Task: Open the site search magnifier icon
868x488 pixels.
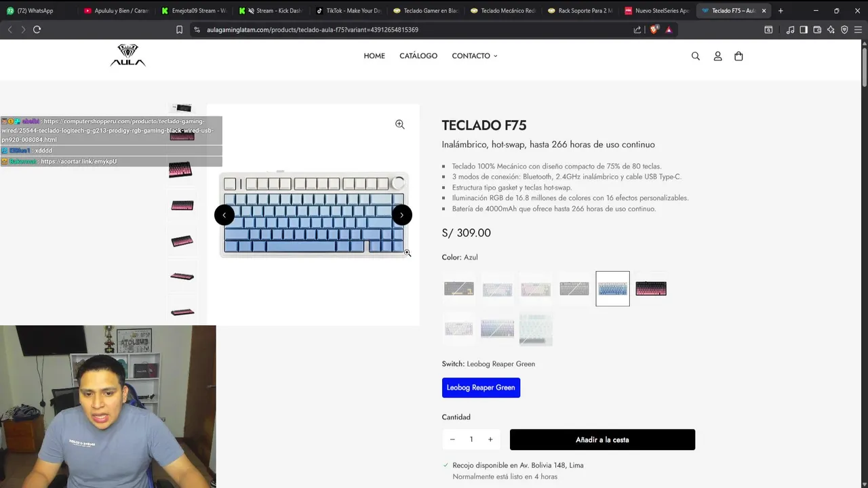Action: [x=695, y=56]
